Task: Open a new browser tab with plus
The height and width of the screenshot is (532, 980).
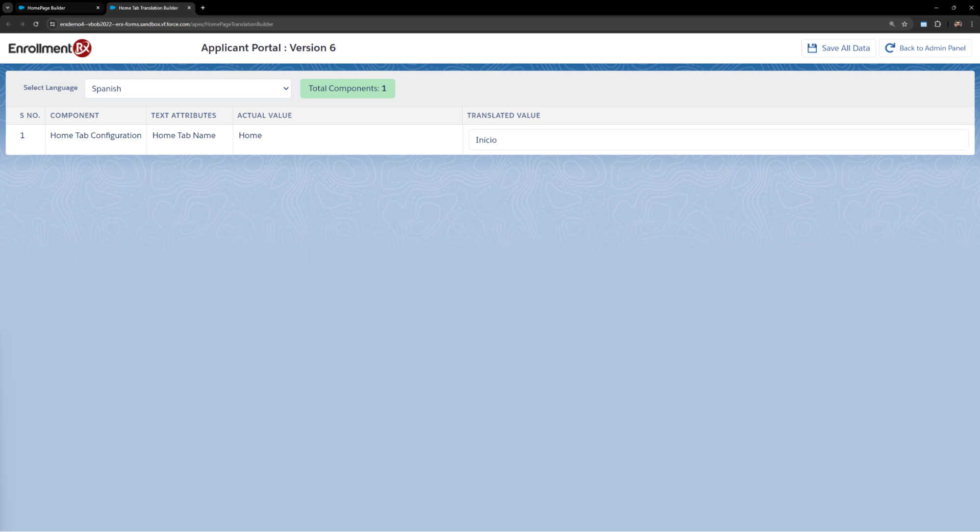Action: point(202,8)
